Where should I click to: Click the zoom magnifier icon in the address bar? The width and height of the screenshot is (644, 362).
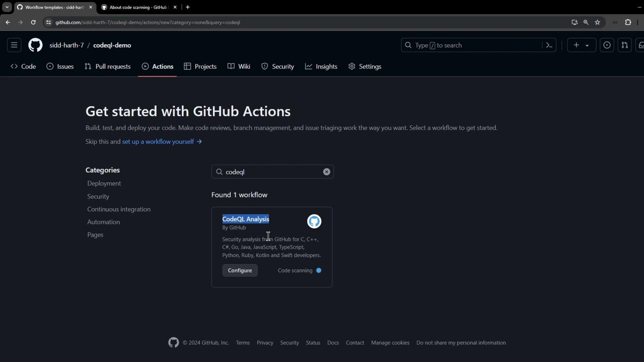(x=586, y=22)
